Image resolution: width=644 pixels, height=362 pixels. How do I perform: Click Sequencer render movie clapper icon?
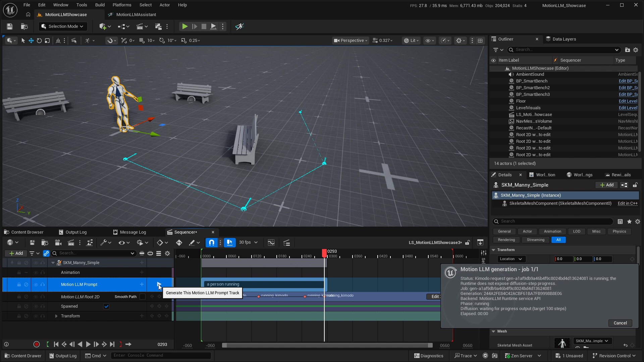pyautogui.click(x=71, y=243)
